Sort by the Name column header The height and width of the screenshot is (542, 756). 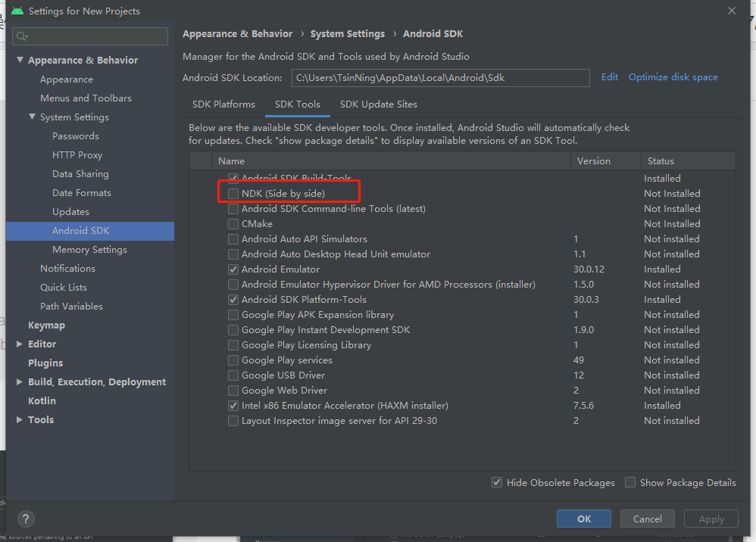click(391, 161)
